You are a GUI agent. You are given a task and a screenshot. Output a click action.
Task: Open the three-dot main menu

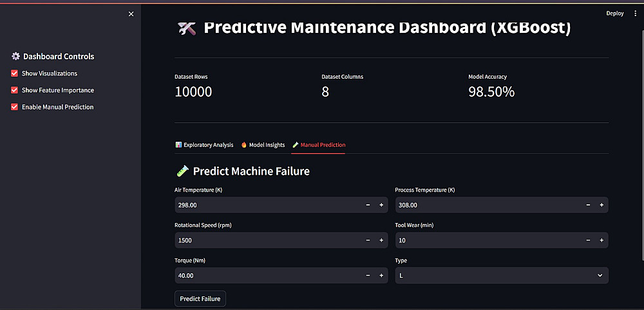635,13
